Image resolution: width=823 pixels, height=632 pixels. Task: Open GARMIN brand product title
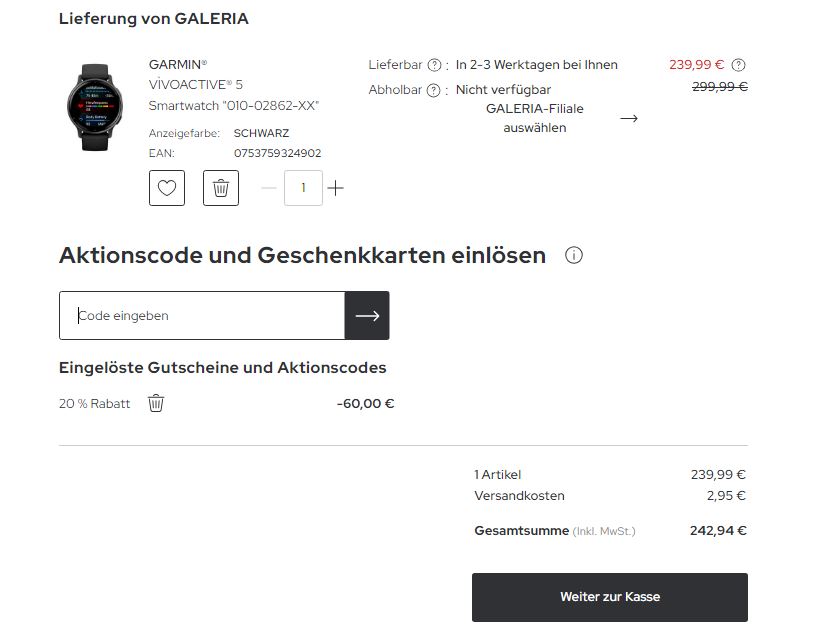[178, 65]
